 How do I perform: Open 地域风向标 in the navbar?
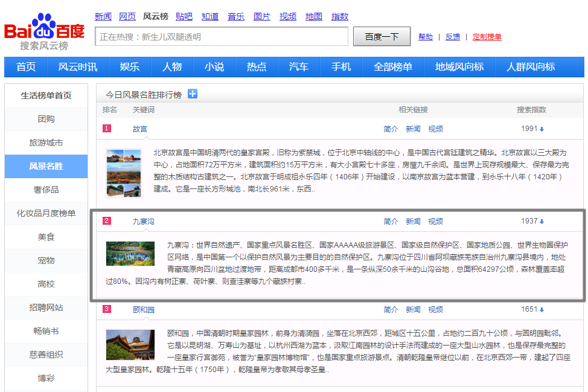459,67
